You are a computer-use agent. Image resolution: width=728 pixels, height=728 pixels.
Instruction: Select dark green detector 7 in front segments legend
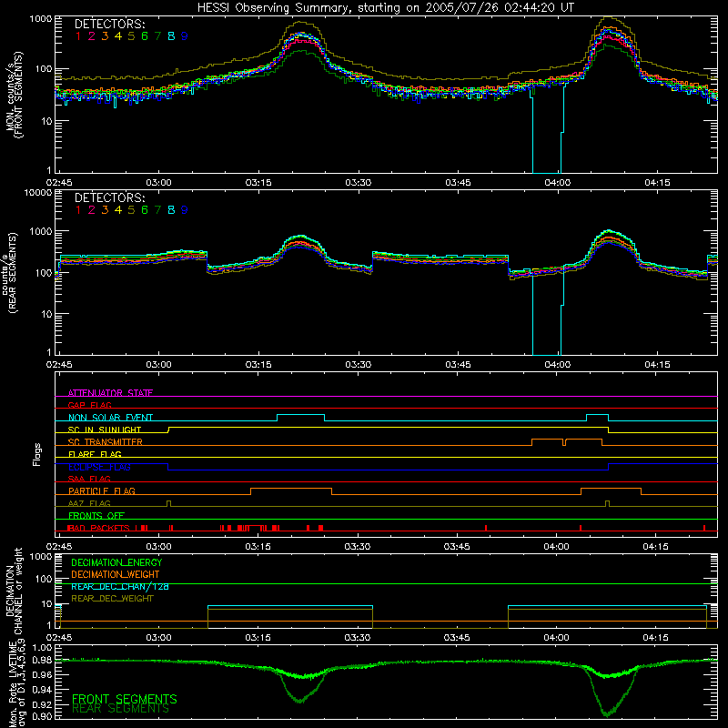[157, 36]
